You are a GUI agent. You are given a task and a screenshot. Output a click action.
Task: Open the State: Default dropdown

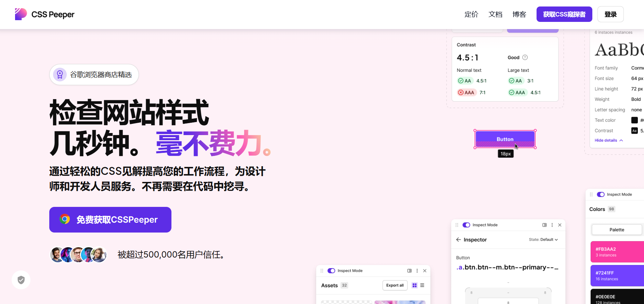click(x=543, y=240)
